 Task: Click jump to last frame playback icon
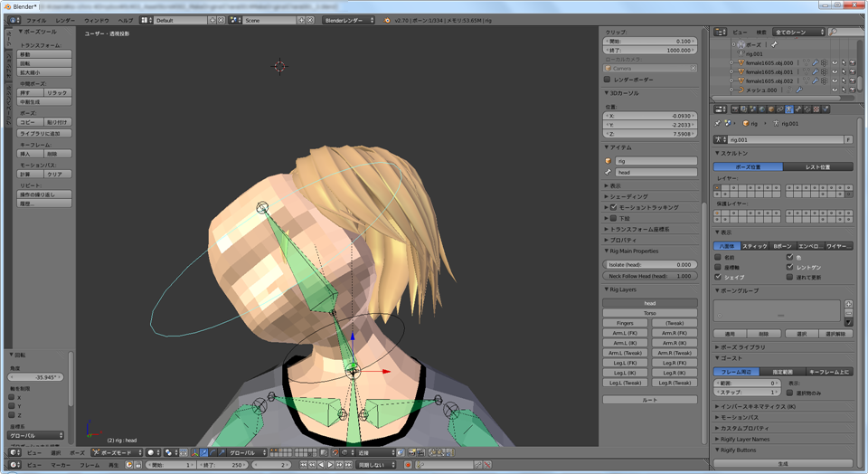pos(348,465)
